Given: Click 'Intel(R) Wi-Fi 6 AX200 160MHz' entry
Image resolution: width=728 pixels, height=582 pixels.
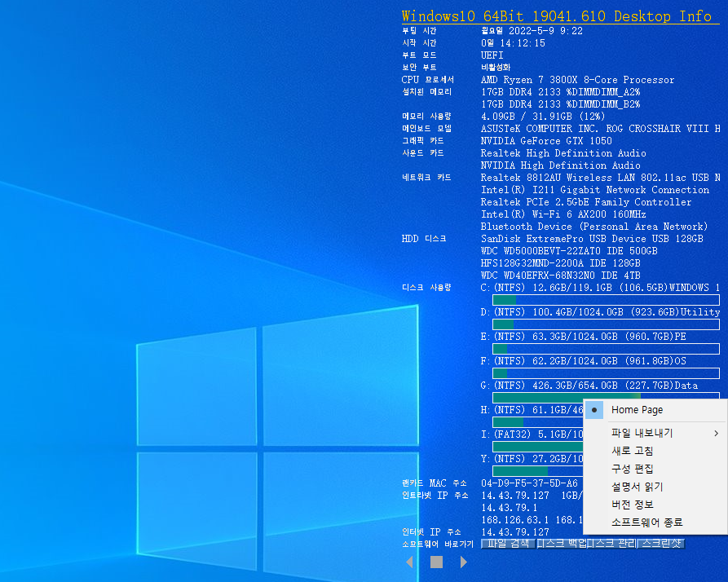Looking at the screenshot, I should [x=563, y=214].
